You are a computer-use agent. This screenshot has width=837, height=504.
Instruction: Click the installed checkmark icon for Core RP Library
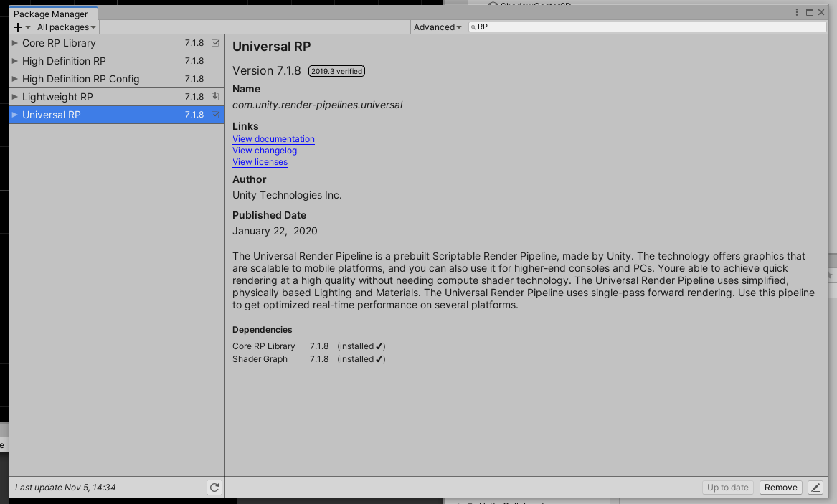(x=216, y=43)
